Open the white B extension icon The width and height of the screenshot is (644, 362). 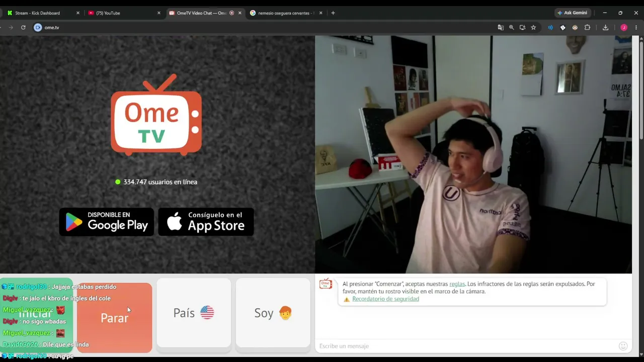[563, 28]
